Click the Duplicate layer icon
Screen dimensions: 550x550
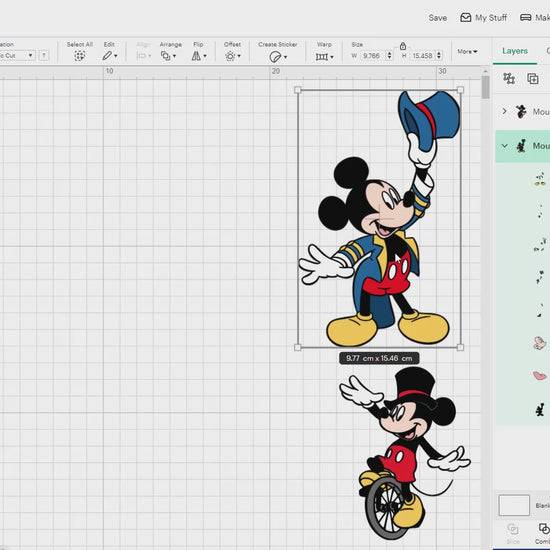(x=533, y=79)
